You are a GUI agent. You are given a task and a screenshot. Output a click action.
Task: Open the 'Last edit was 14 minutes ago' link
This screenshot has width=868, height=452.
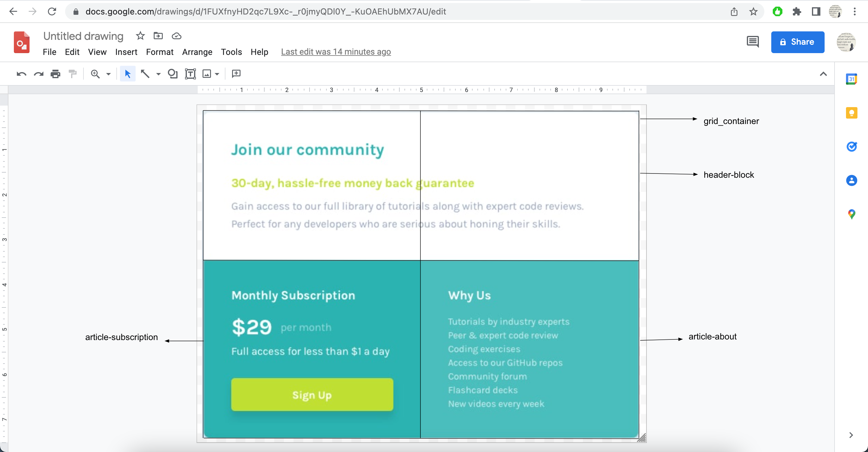pos(336,52)
